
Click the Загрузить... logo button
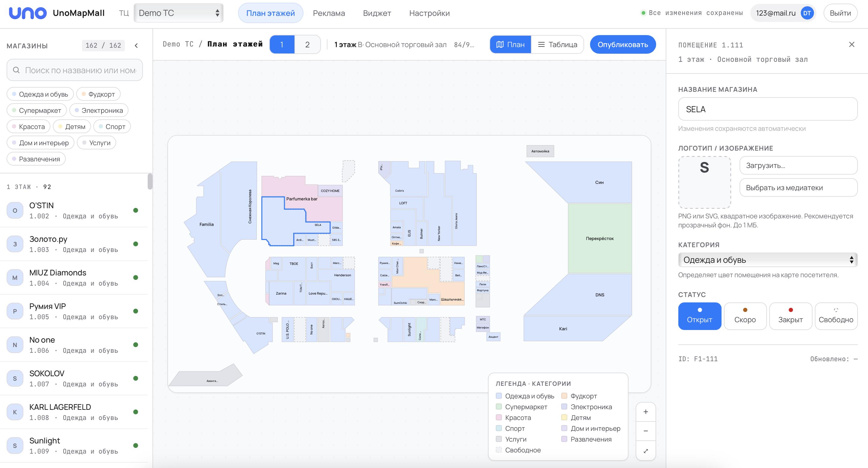point(798,165)
